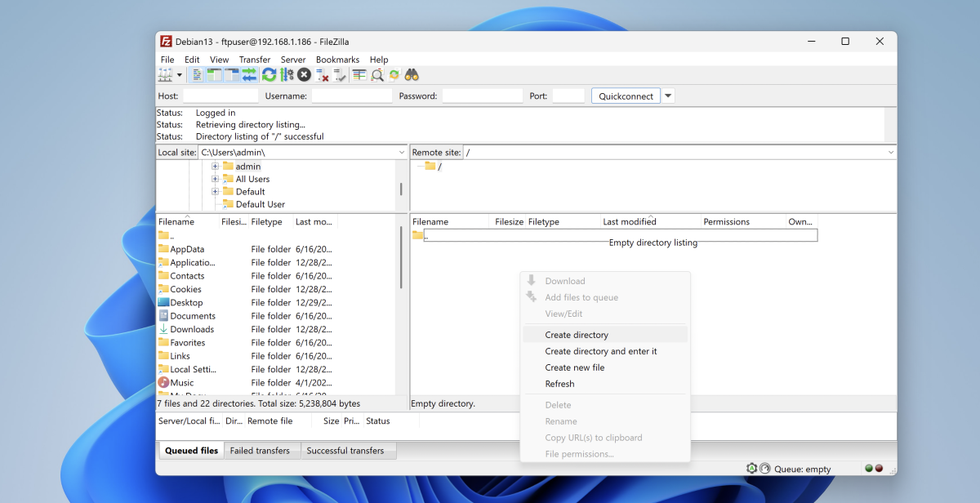This screenshot has height=503, width=980.
Task: Cancel current operation with the X icon
Action: 304,75
